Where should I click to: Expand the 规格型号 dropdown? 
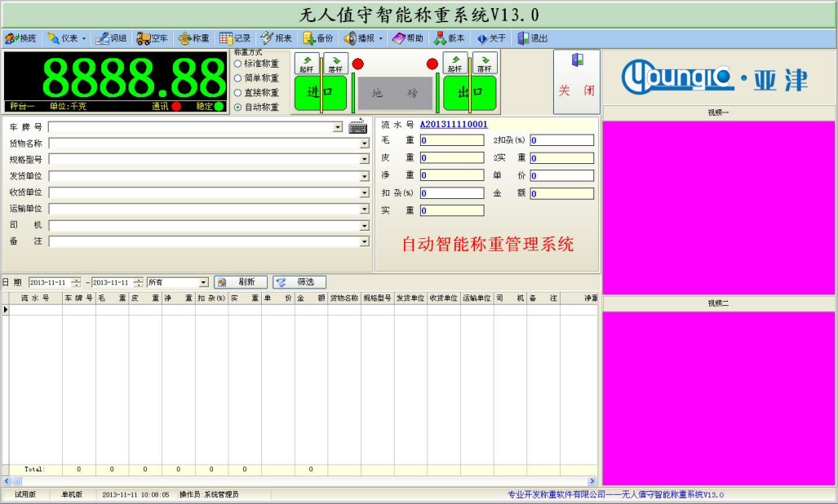click(x=364, y=159)
